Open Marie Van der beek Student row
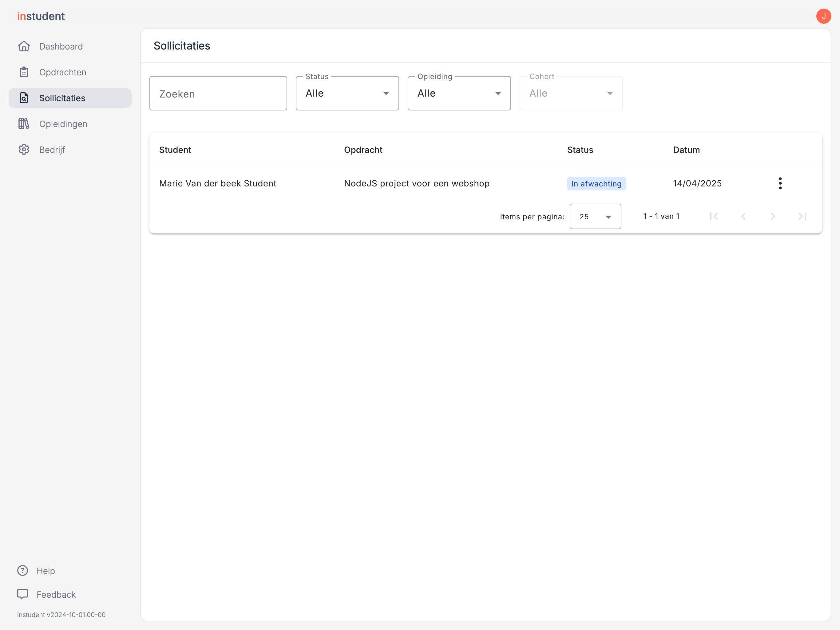This screenshot has height=630, width=840. pyautogui.click(x=485, y=184)
